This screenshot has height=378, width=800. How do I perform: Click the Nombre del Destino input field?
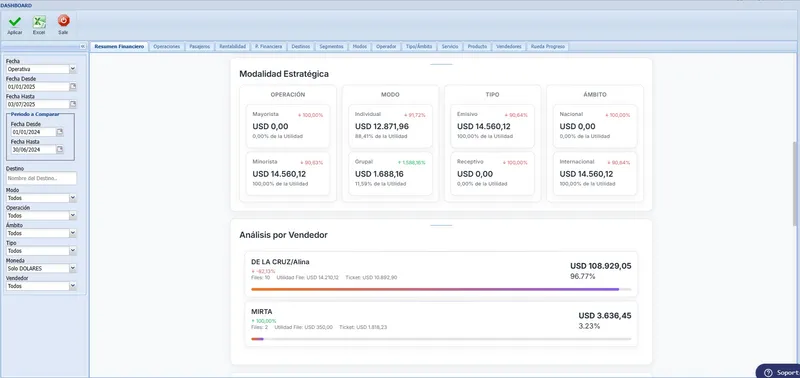tap(41, 178)
